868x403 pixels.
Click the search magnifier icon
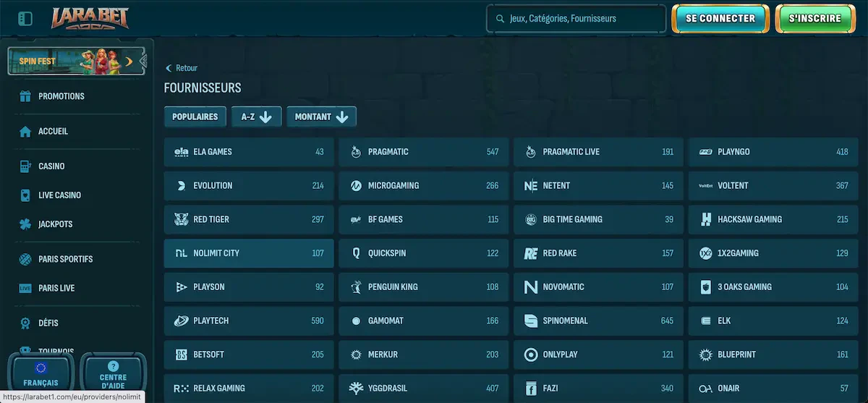[x=499, y=19]
